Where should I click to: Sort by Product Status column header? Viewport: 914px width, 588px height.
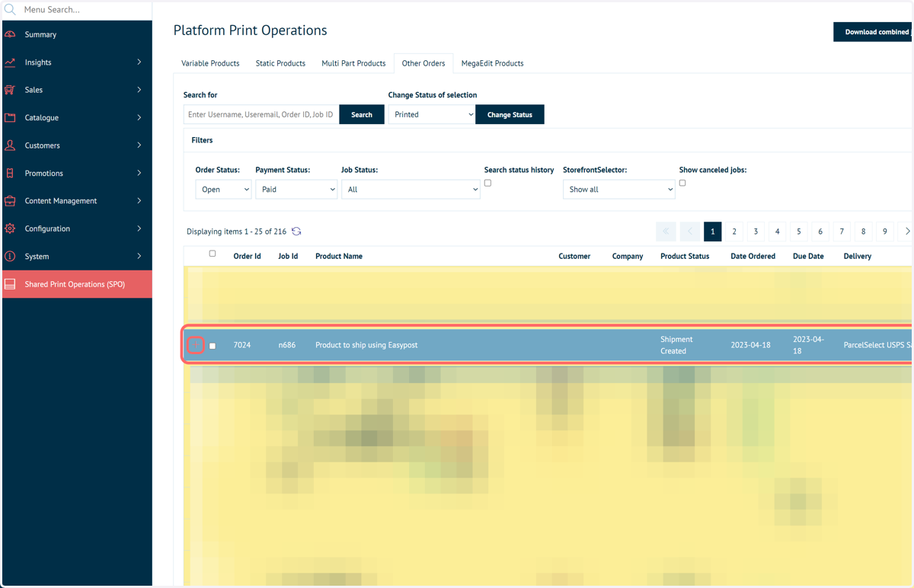point(685,257)
